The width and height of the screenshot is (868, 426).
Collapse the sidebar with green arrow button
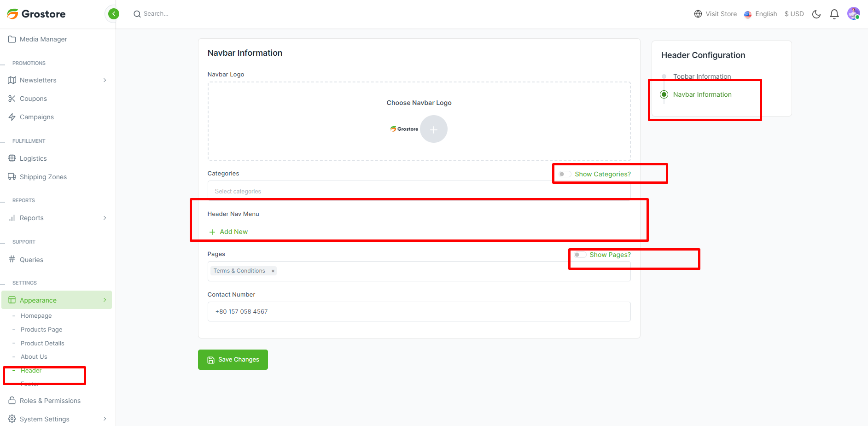click(x=113, y=14)
